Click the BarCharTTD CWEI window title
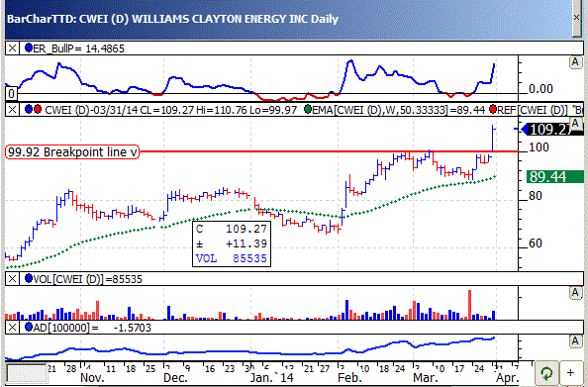This screenshot has width=588, height=387. point(172,19)
